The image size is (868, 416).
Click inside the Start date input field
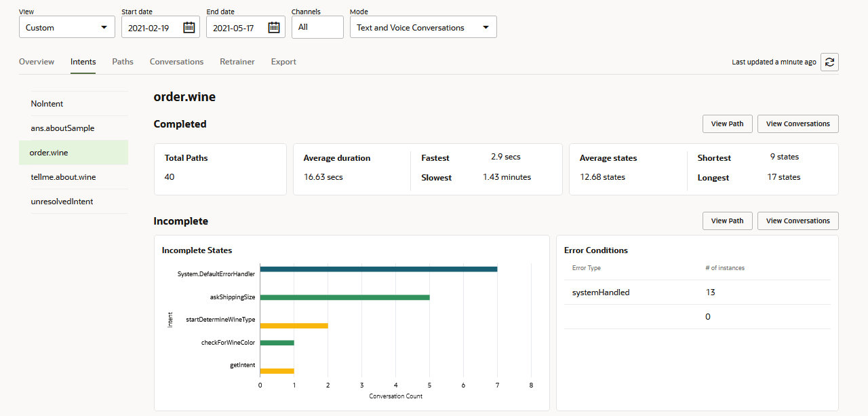coord(151,28)
